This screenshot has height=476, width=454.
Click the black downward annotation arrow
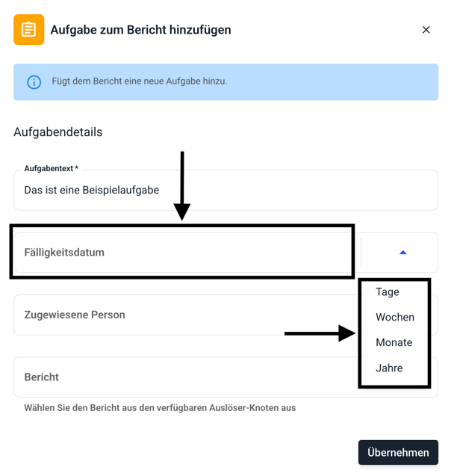pos(182,187)
